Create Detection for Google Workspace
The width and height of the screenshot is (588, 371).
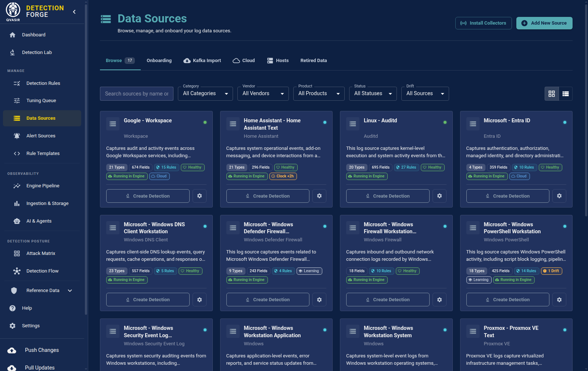[148, 196]
